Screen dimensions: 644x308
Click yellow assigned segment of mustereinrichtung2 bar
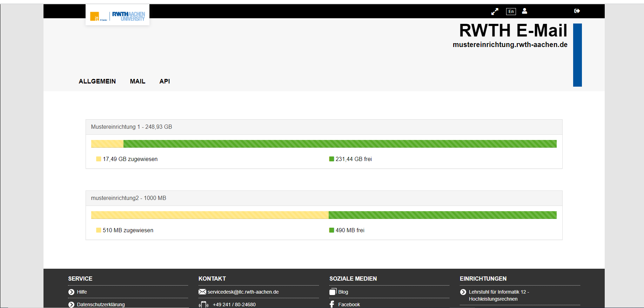tap(209, 215)
